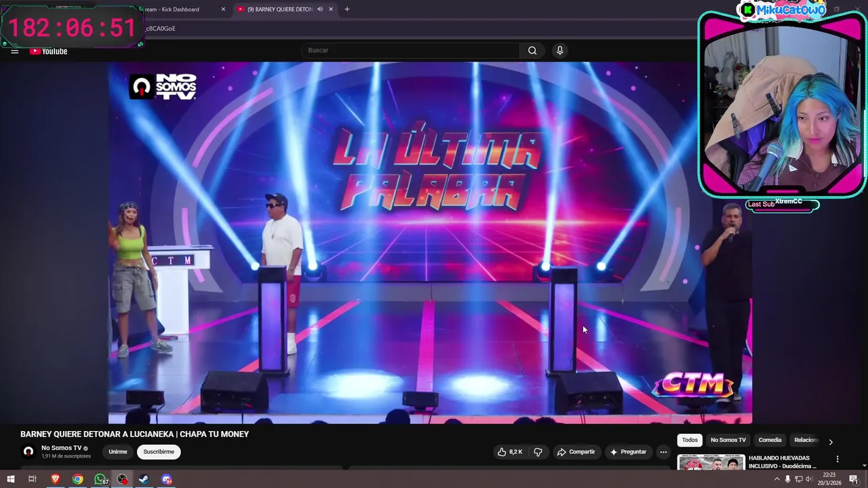Open a new browser tab
The image size is (868, 488).
[x=347, y=9]
